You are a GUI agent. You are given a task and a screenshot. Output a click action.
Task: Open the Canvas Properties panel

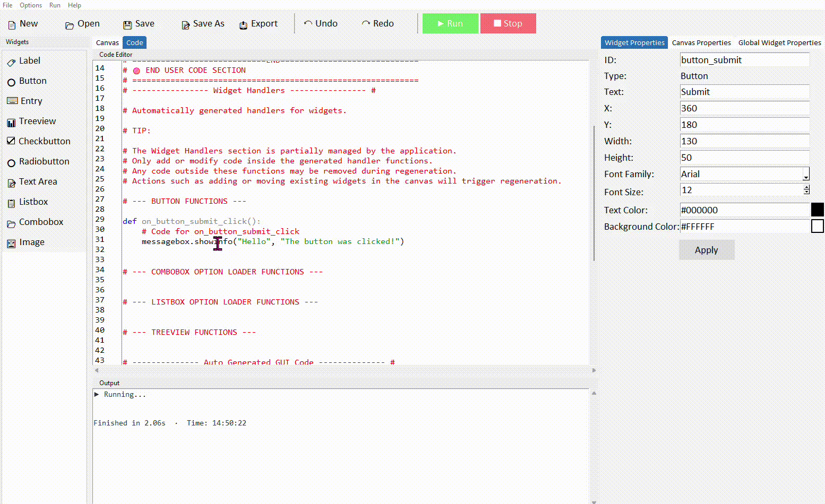pos(701,42)
